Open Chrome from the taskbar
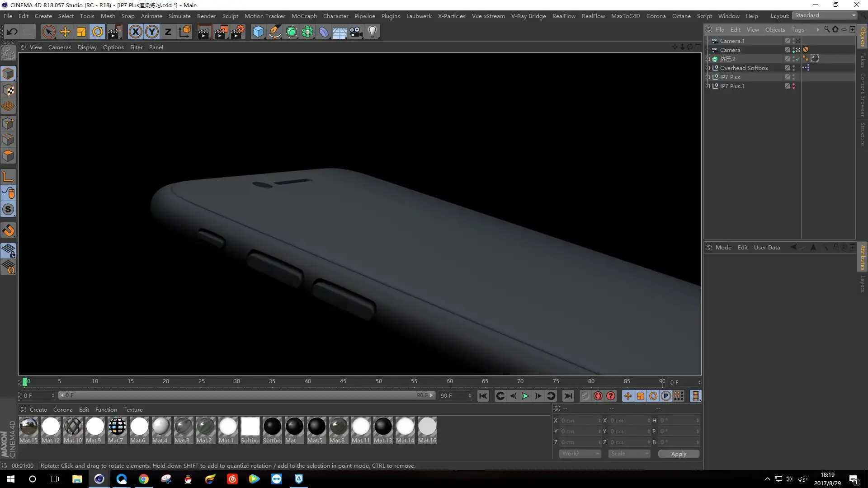The height and width of the screenshot is (488, 868). [144, 479]
